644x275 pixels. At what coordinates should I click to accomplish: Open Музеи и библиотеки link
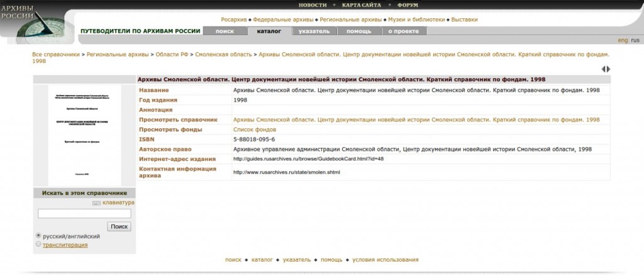416,20
